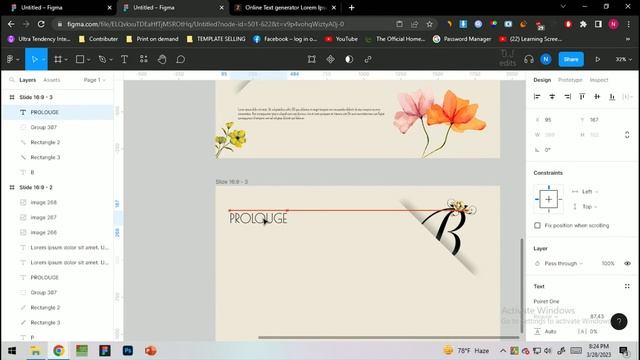Open a new browser tab

click(351, 7)
